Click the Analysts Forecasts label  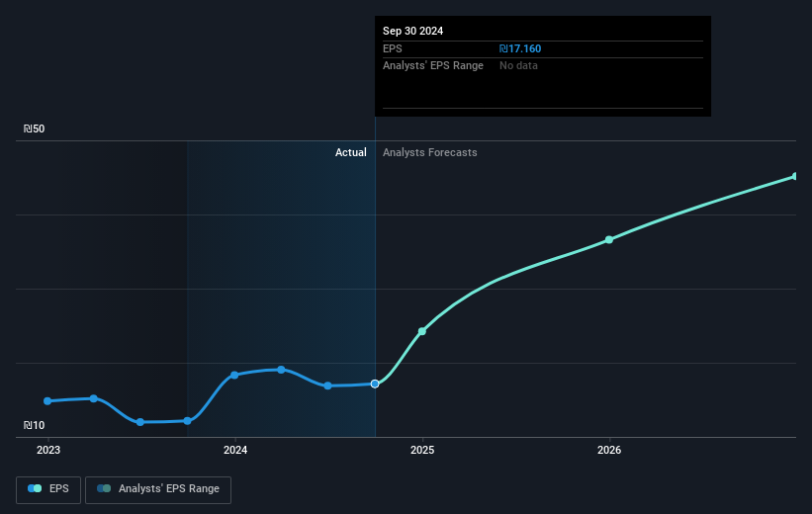tap(430, 152)
